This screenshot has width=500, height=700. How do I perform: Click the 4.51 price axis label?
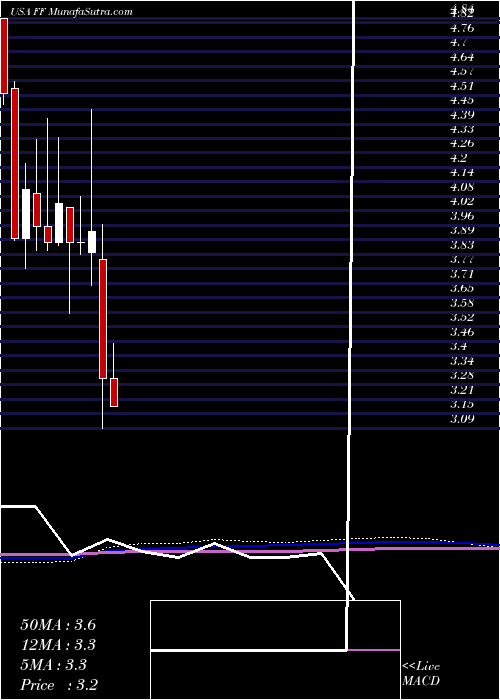462,86
